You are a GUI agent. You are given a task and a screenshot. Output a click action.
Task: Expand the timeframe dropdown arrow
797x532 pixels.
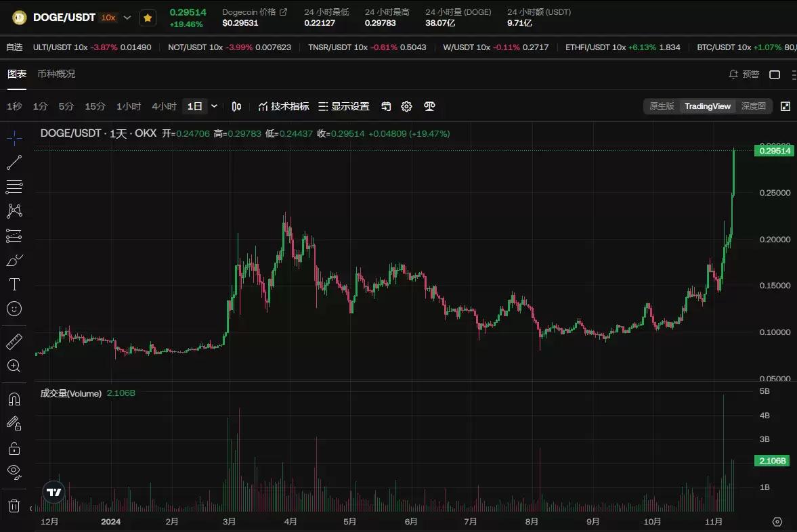pos(215,106)
